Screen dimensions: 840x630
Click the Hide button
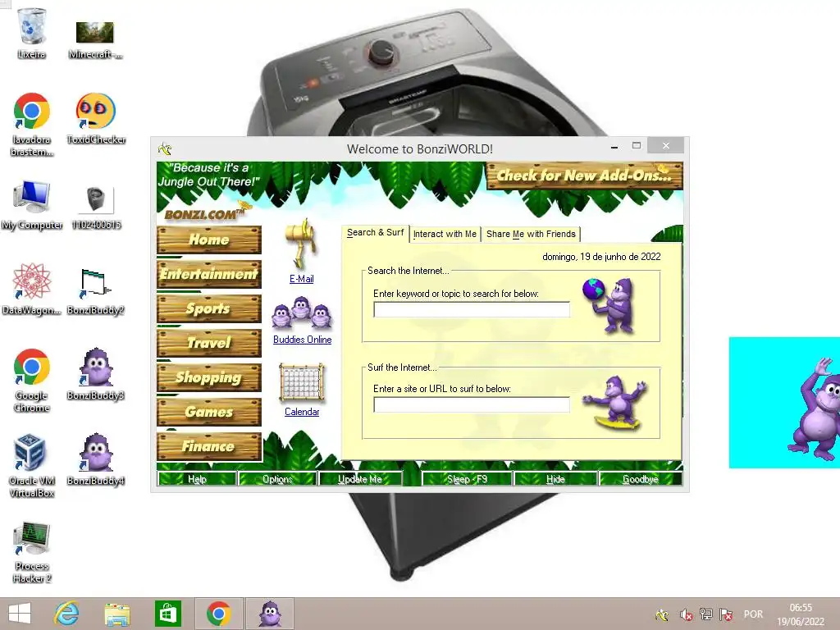pyautogui.click(x=555, y=479)
